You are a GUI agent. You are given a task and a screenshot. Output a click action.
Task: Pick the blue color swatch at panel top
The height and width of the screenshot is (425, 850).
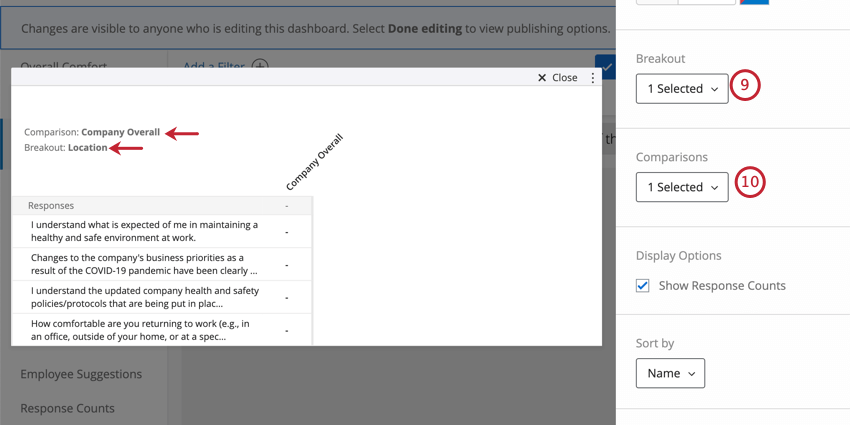pos(754,2)
